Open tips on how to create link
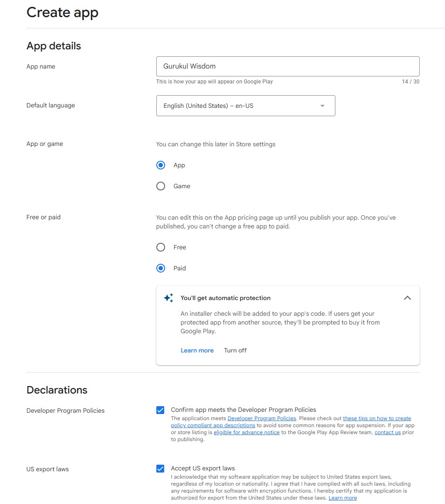This screenshot has height=504, width=445. (377, 418)
